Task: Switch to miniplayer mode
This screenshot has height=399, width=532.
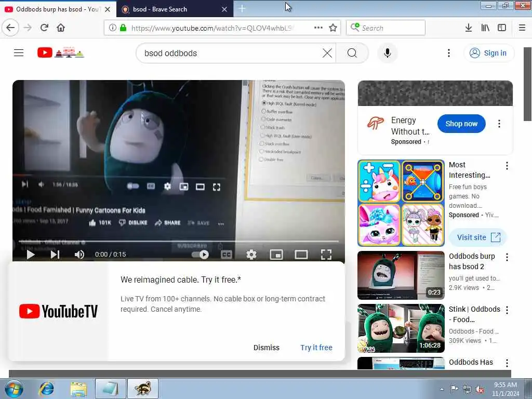Action: [276, 255]
